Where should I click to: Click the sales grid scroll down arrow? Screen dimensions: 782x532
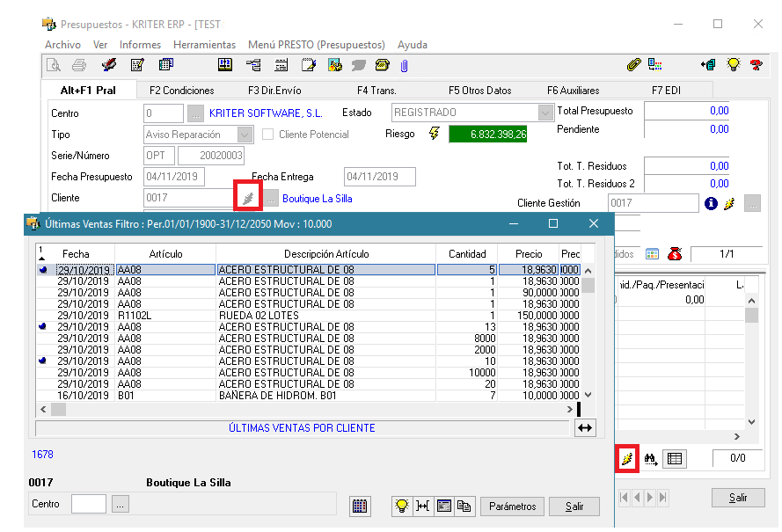click(x=588, y=395)
